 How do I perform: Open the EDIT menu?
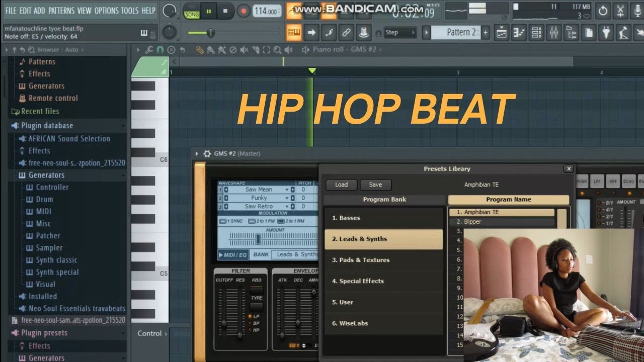tap(25, 11)
